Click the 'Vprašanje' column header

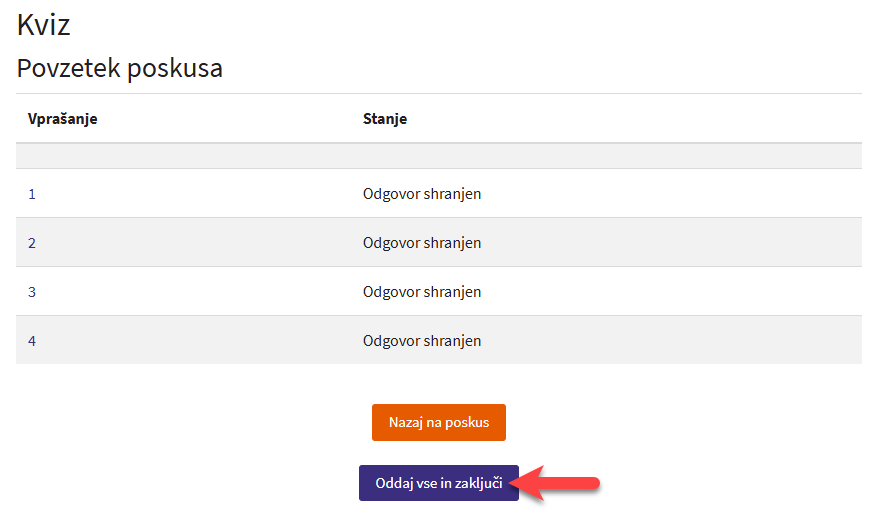click(62, 119)
